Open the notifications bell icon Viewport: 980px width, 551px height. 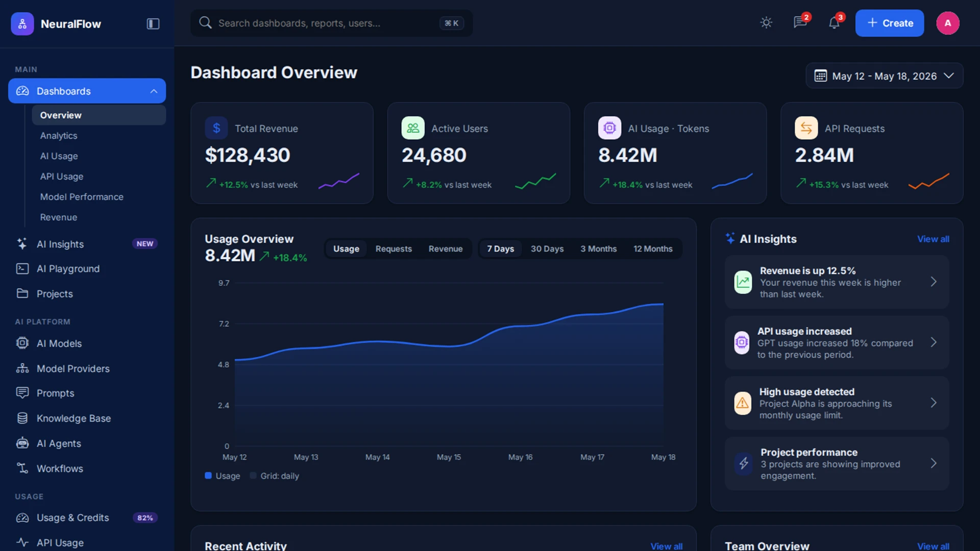pyautogui.click(x=834, y=23)
